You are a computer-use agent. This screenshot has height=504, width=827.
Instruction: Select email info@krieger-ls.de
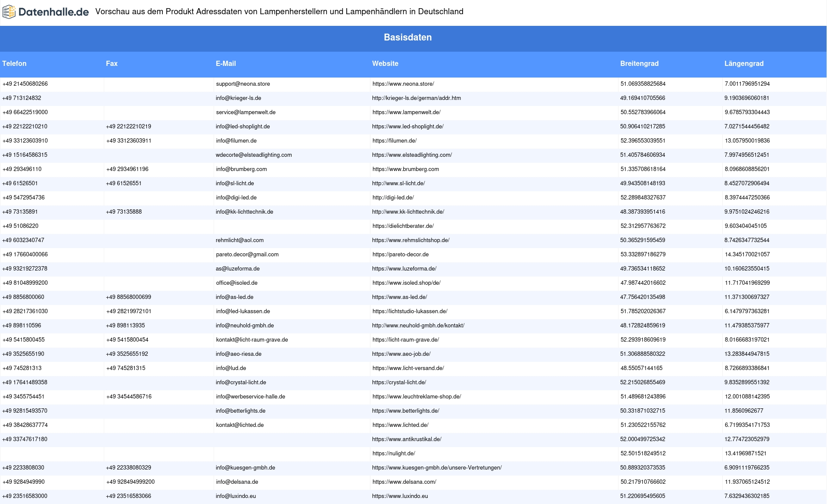238,98
